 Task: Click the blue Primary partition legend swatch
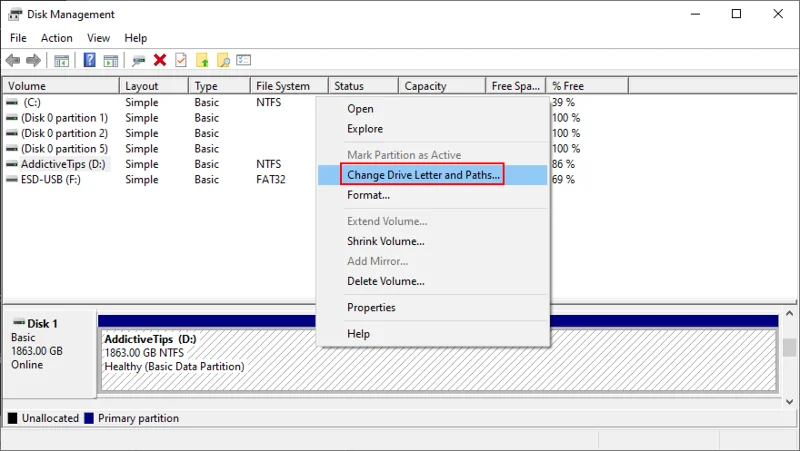(x=89, y=418)
